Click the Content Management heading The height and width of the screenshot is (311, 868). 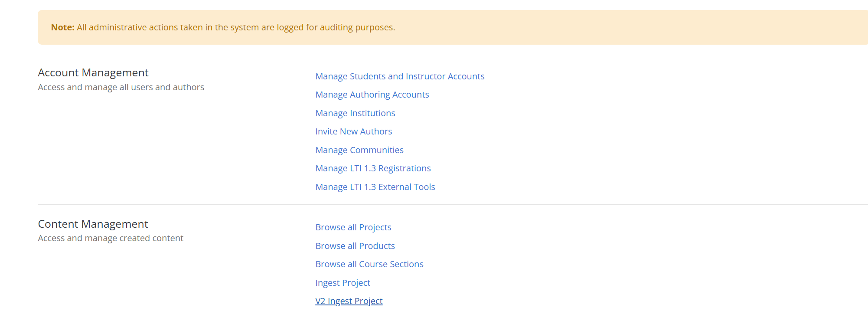point(93,224)
